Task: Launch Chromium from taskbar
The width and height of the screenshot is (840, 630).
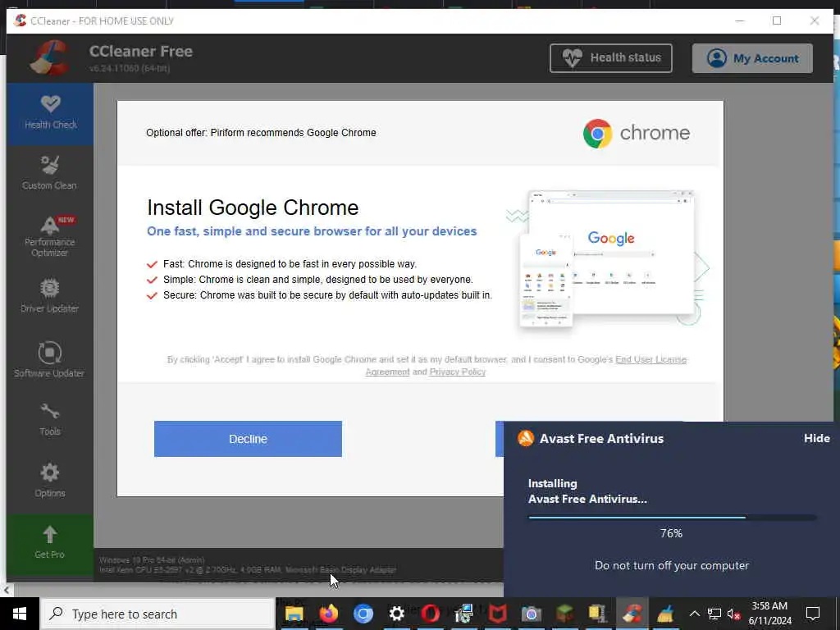Action: coord(363,614)
